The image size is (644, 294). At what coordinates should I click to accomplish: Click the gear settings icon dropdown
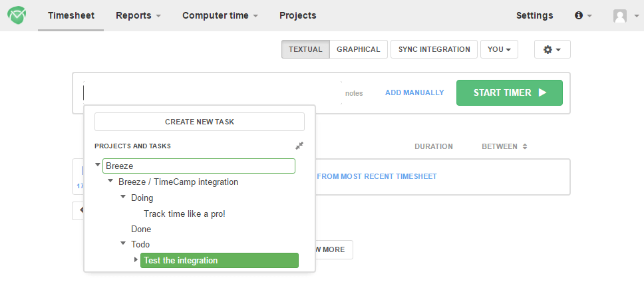552,49
